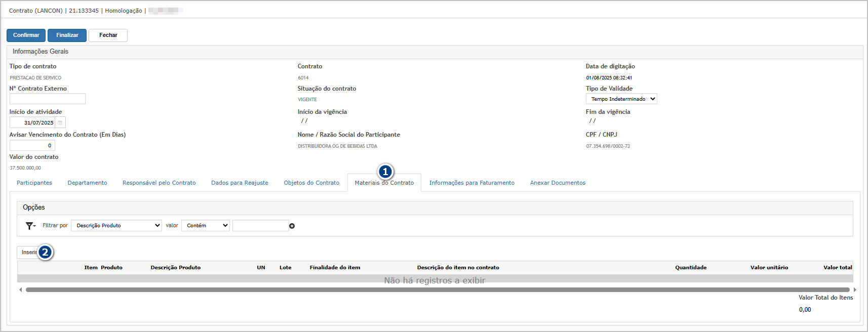This screenshot has width=868, height=332.
Task: Click the Finalizar button
Action: pos(67,35)
